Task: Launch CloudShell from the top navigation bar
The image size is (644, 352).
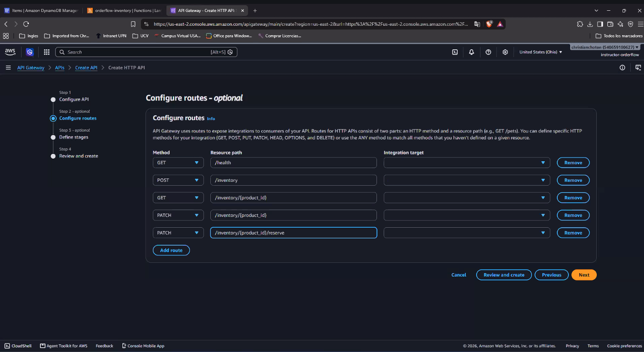Action: pos(455,52)
